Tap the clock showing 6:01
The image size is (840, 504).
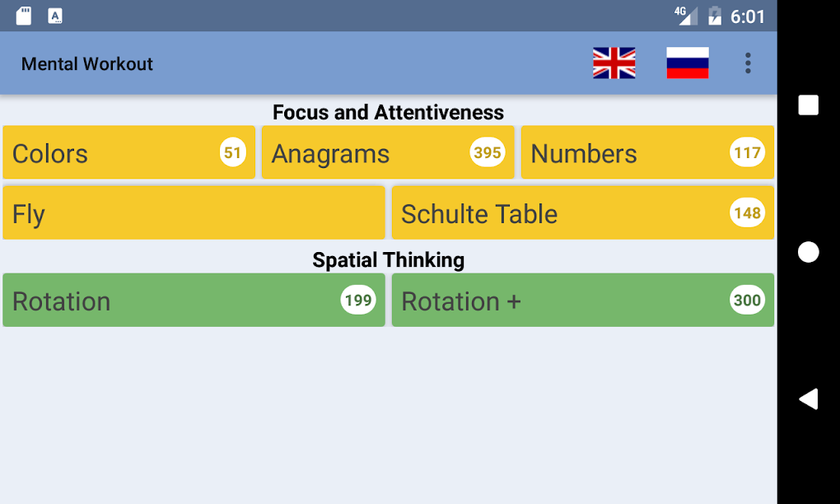(748, 15)
